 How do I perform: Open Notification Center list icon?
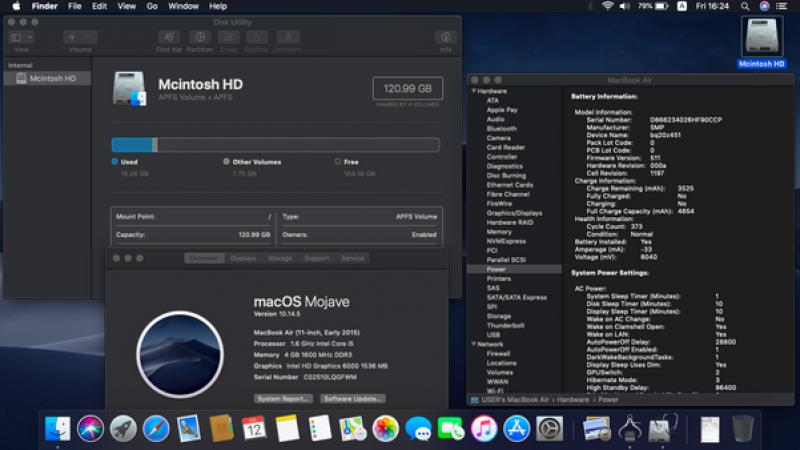click(781, 6)
